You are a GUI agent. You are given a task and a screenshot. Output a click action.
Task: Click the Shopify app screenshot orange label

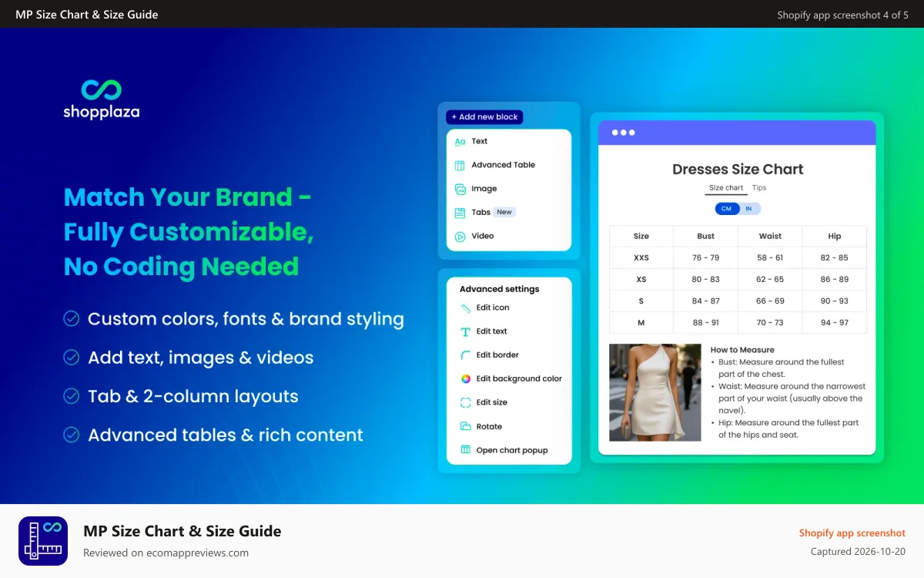coord(852,533)
